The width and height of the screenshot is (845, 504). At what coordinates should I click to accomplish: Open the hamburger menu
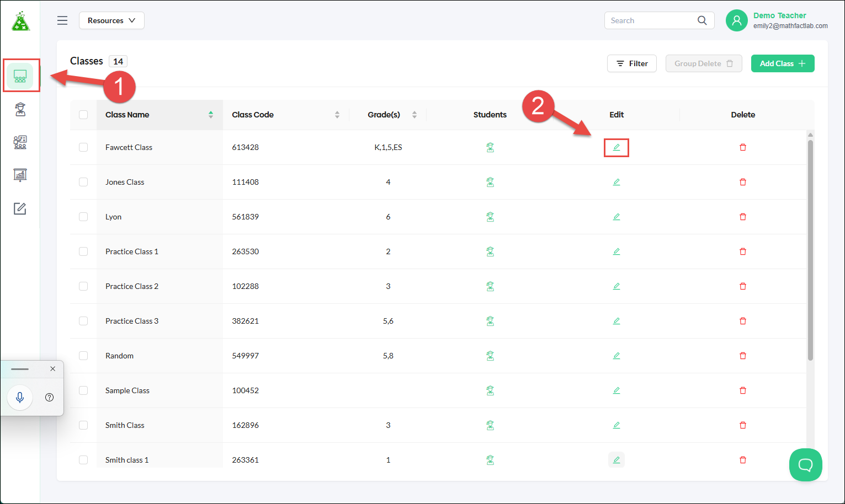coord(62,20)
